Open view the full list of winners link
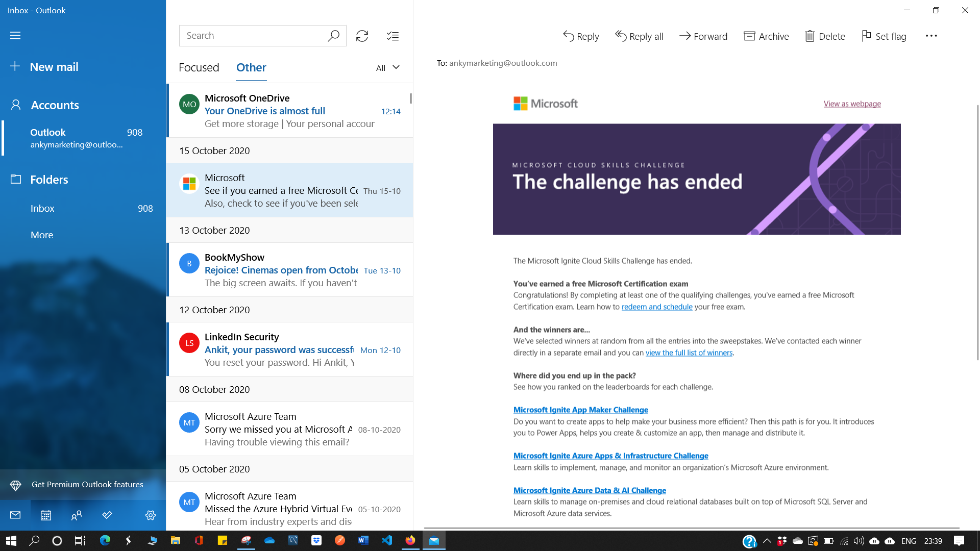This screenshot has width=980, height=551. coord(689,353)
